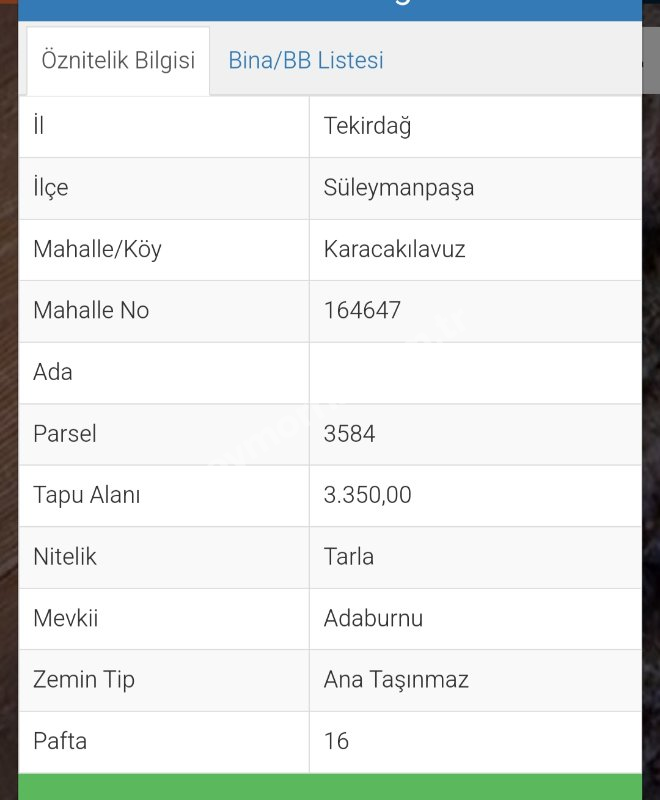Viewport: 660px width, 800px height.
Task: Click the Karacakılavuz neighborhood value
Action: click(x=394, y=249)
